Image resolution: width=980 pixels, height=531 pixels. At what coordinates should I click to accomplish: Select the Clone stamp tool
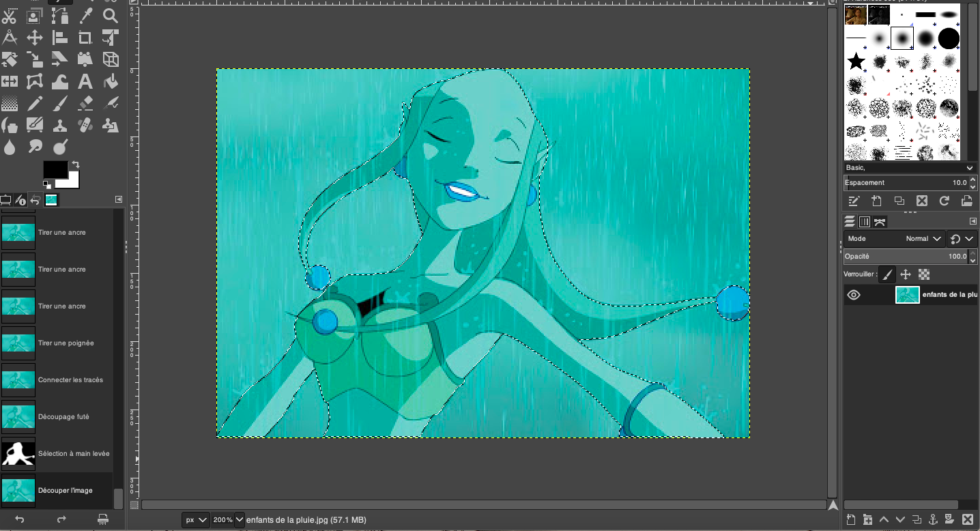click(60, 126)
